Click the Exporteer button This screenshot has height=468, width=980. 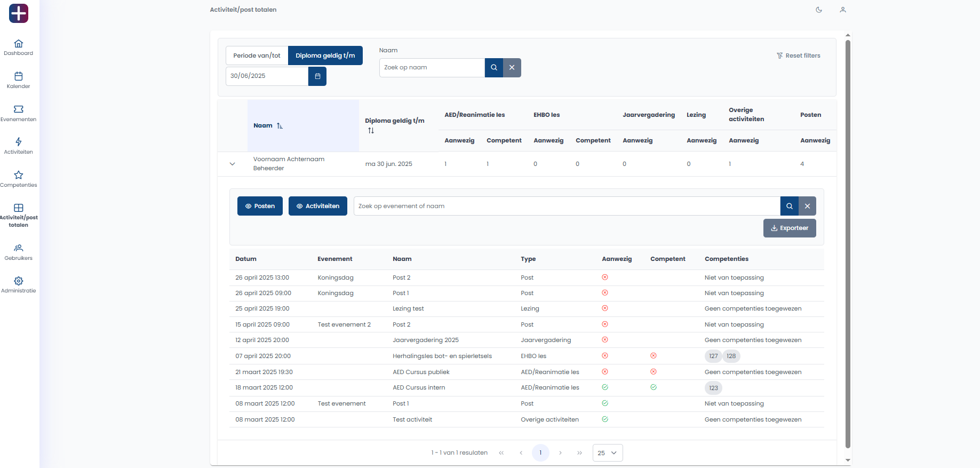pyautogui.click(x=790, y=228)
